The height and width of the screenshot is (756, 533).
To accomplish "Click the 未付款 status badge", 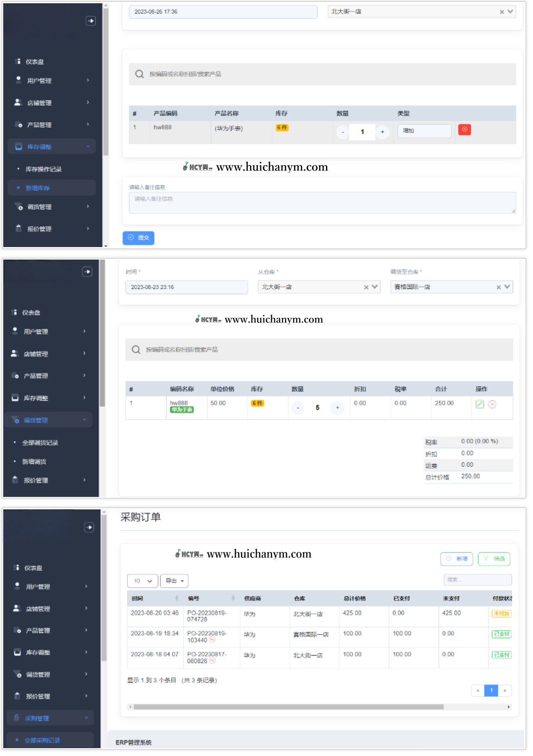I will pyautogui.click(x=501, y=613).
